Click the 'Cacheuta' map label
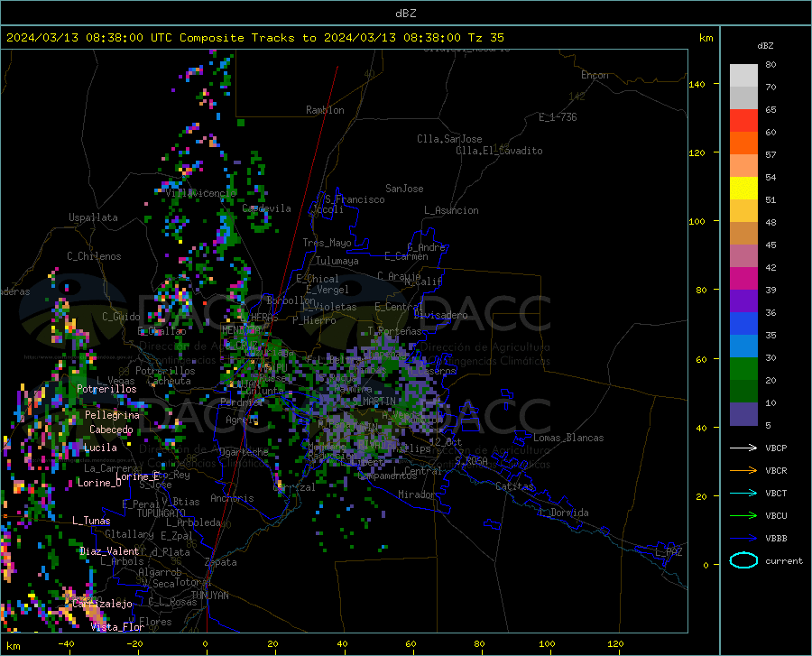This screenshot has width=812, height=656. (170, 381)
